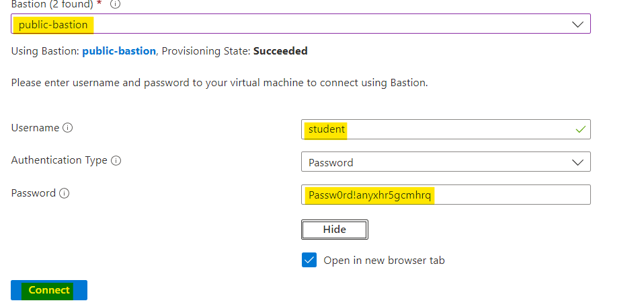Click the Username info icon
Viewport: 644px width, 307px height.
pos(67,128)
